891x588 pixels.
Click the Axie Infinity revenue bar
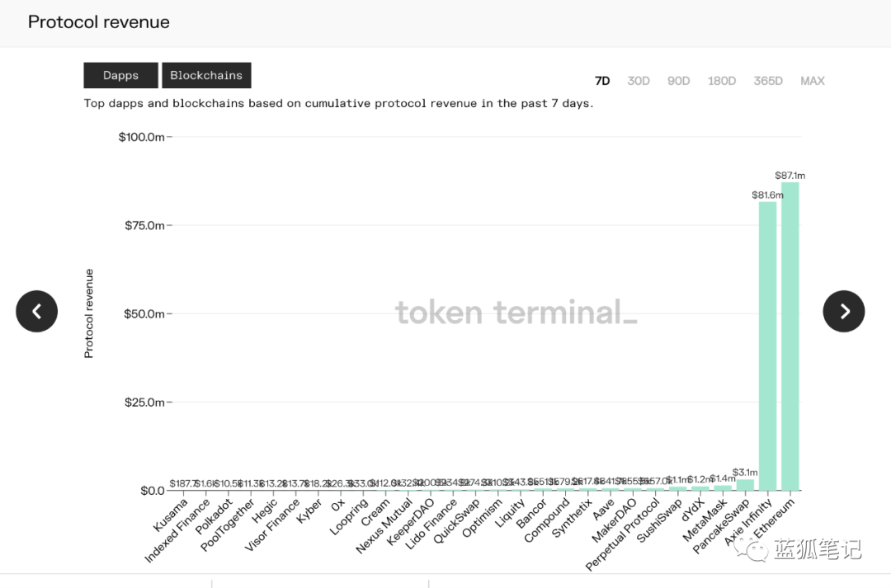tap(767, 346)
